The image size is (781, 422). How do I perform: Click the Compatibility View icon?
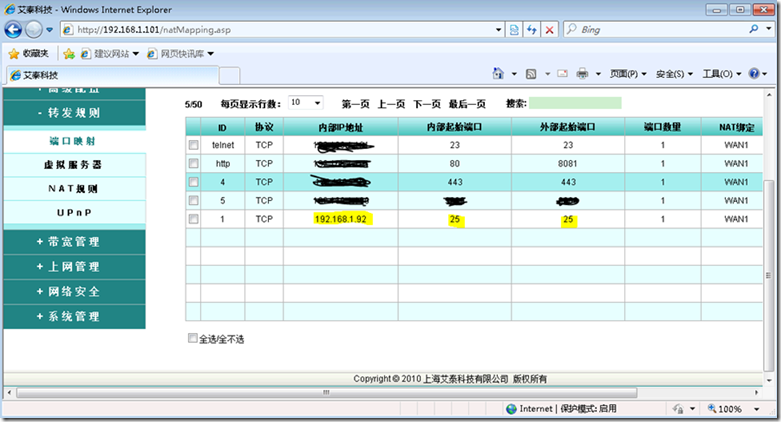(x=514, y=30)
